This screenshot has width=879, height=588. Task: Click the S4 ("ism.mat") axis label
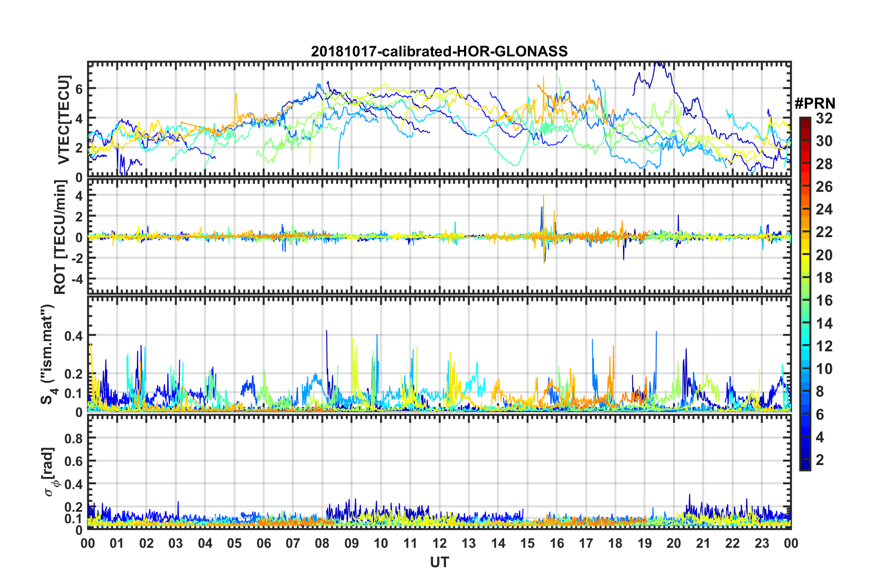coord(49,354)
